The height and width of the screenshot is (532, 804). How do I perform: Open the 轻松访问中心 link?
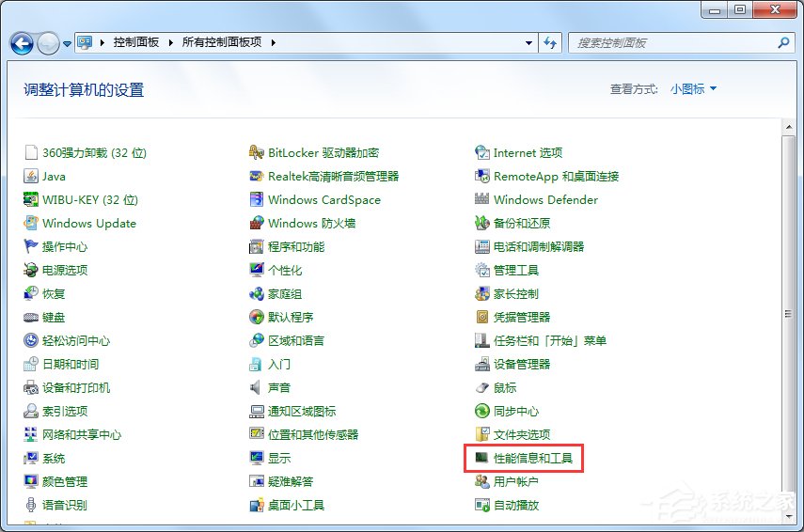pos(76,341)
